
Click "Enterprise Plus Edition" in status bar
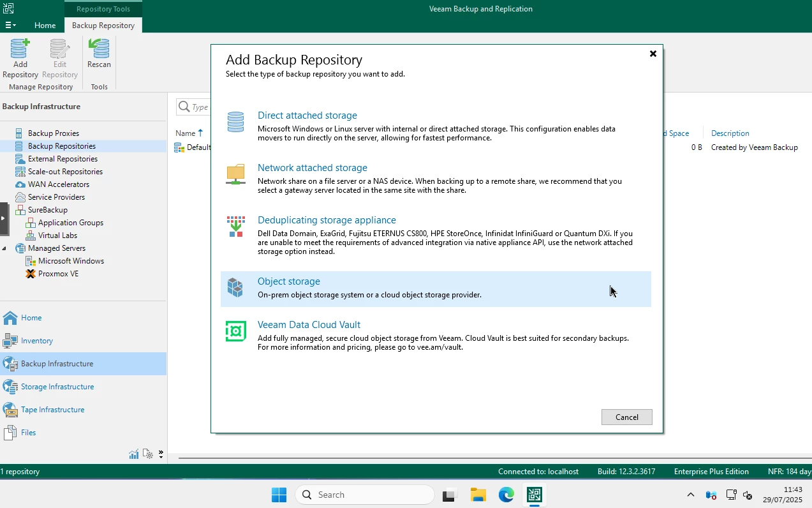711,472
